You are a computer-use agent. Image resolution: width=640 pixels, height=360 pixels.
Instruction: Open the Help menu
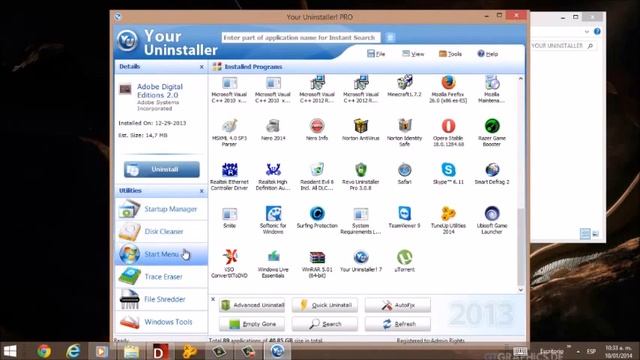pos(487,54)
